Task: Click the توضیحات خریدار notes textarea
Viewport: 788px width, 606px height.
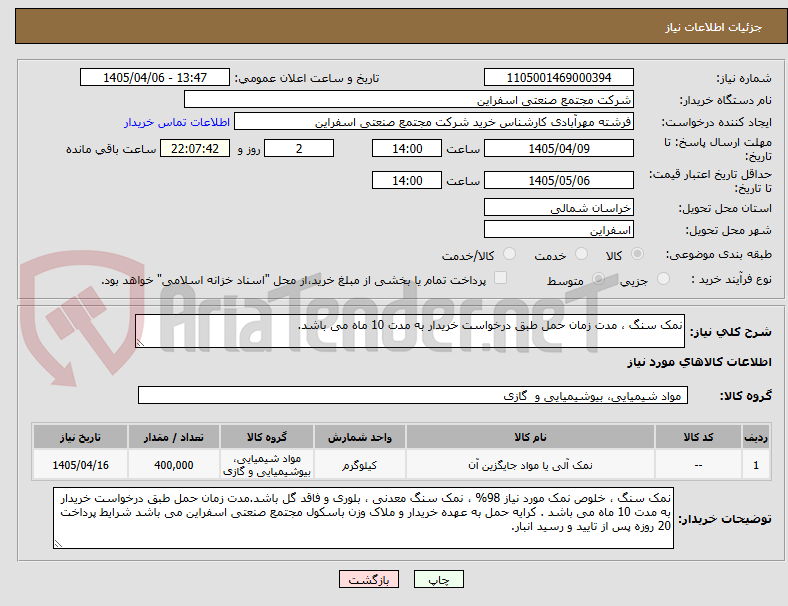Action: coord(363,518)
